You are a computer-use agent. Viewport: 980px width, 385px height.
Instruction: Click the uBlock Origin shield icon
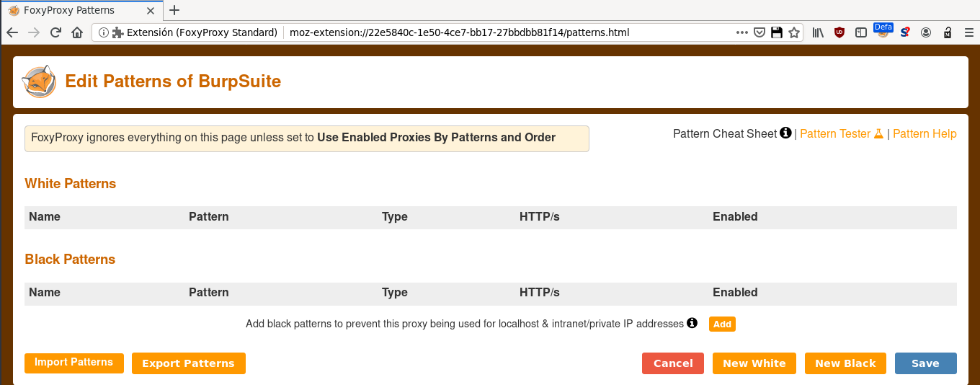839,32
